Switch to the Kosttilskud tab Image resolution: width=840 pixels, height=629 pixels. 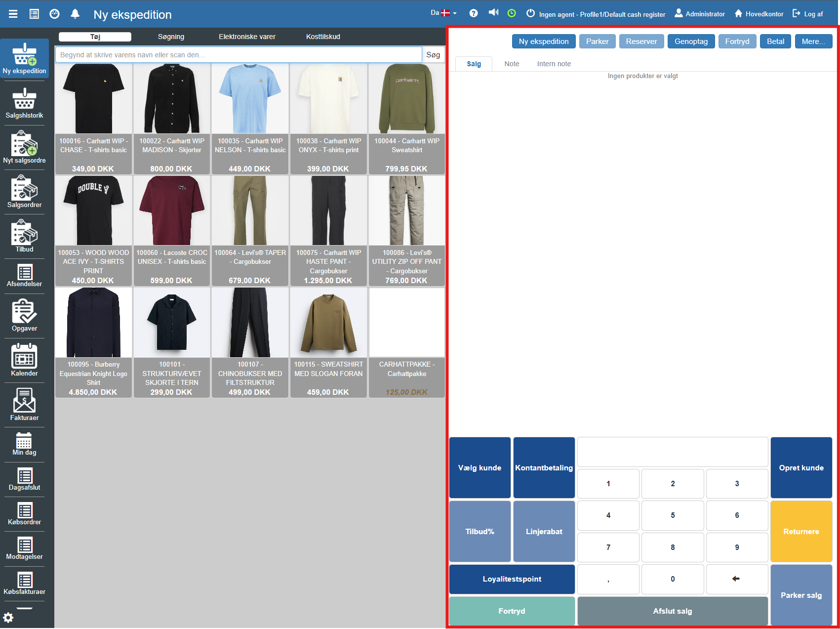(x=323, y=37)
